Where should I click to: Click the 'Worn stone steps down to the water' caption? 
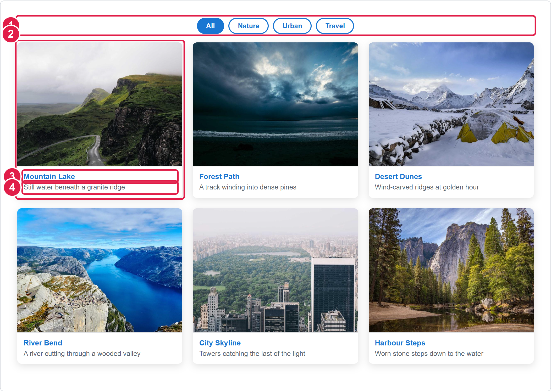coord(429,354)
